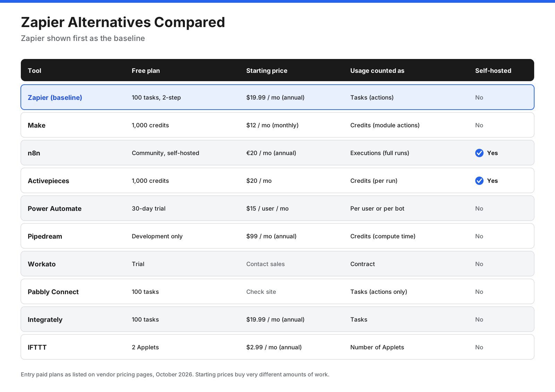This screenshot has width=555, height=392.
Task: Click 'Credits (per run)' cell
Action: coord(374,181)
